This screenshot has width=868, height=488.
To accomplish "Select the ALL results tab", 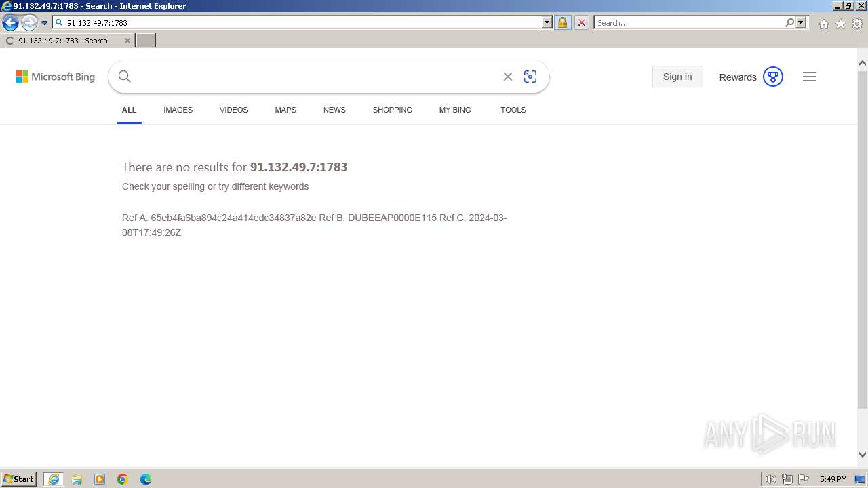I will (x=129, y=110).
